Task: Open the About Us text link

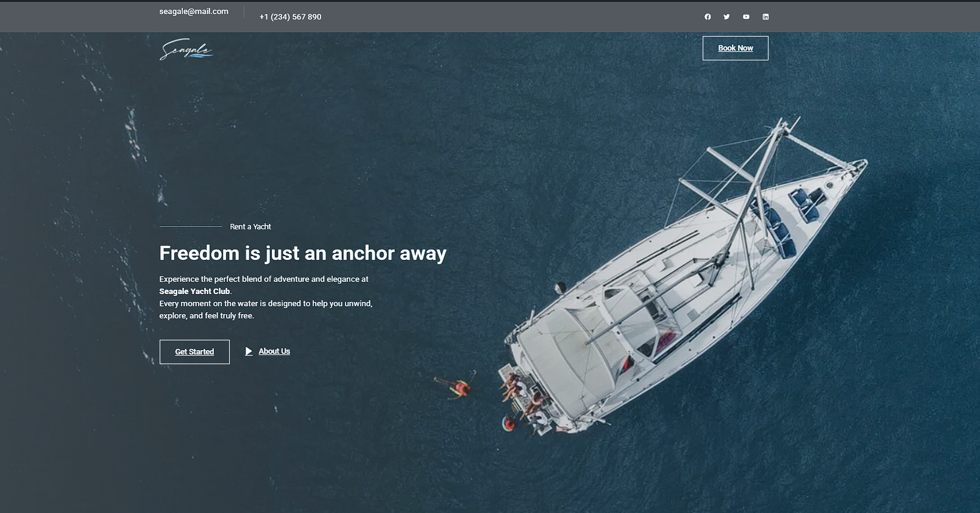Action: 274,351
